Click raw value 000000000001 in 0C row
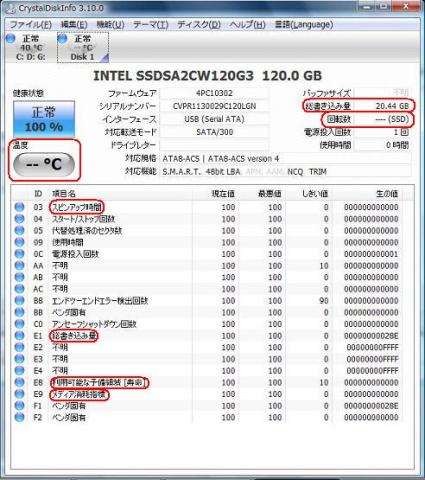 371,254
